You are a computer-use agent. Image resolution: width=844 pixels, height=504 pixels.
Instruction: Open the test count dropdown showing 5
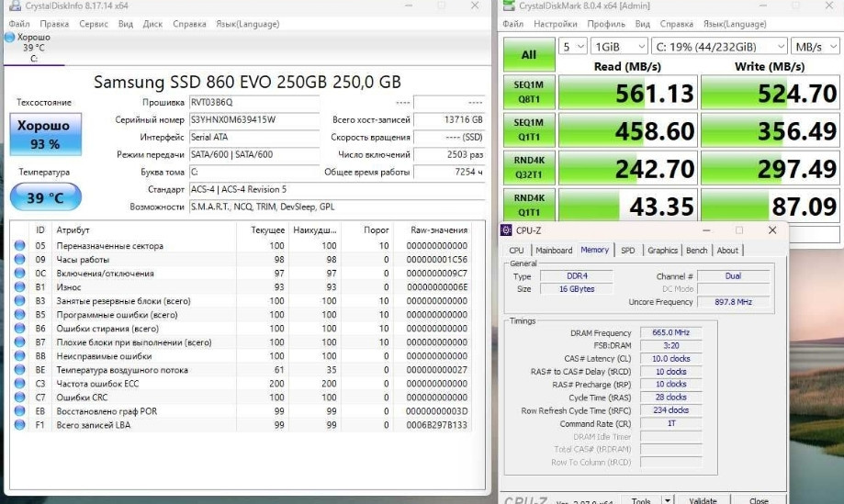pyautogui.click(x=572, y=47)
